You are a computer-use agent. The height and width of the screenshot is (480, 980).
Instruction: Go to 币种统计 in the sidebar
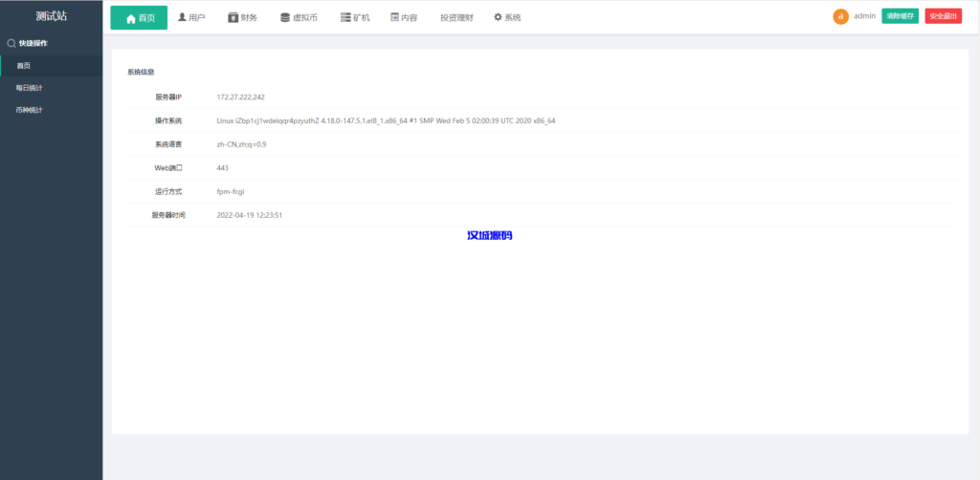coord(29,110)
